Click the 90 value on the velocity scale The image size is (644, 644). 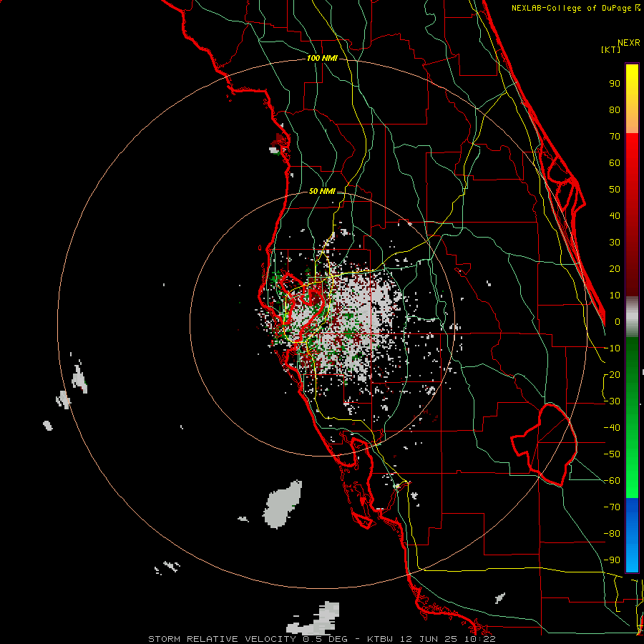[615, 84]
